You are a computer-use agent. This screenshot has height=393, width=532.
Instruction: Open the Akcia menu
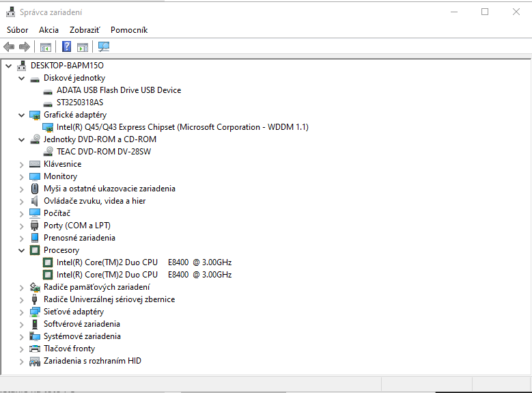click(48, 30)
